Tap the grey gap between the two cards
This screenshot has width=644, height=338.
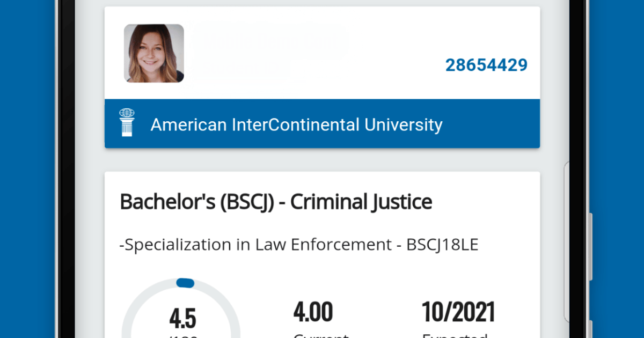(322, 160)
